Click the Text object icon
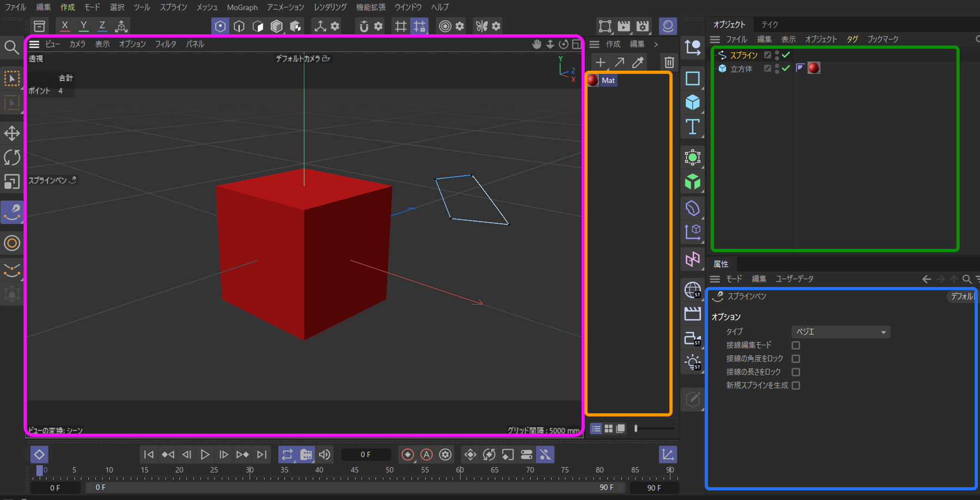980x500 pixels. click(x=693, y=127)
